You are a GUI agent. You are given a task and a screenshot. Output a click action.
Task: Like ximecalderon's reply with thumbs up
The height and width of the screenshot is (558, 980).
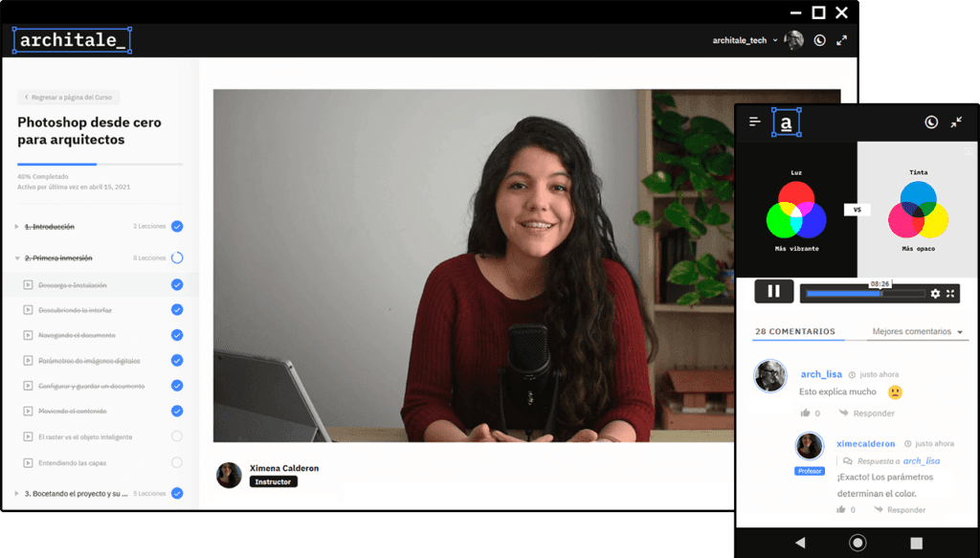(841, 510)
